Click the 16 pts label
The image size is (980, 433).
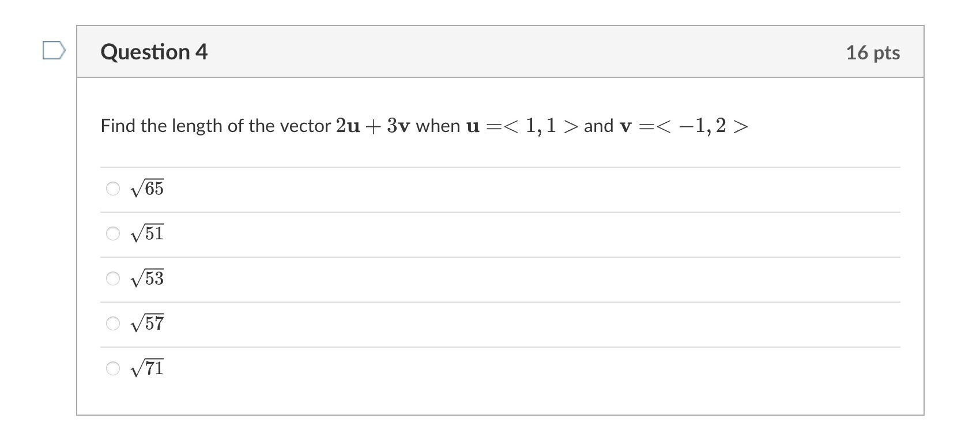click(x=872, y=52)
